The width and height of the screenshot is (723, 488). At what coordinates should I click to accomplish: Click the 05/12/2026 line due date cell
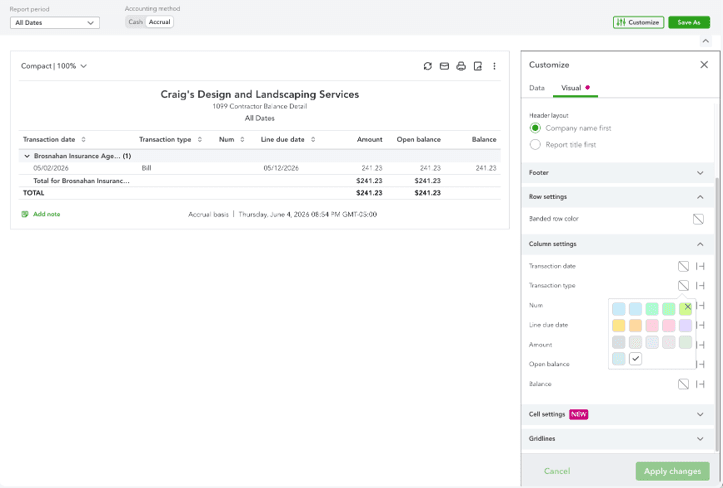point(281,168)
